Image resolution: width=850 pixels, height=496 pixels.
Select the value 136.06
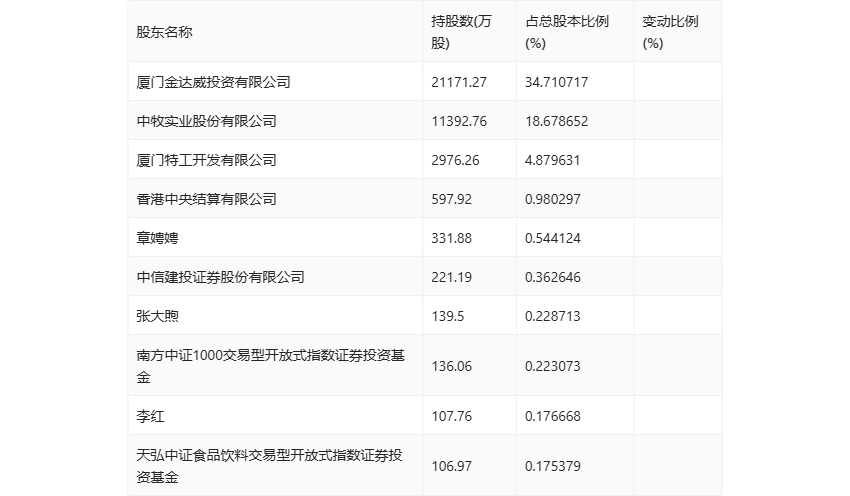tap(452, 366)
